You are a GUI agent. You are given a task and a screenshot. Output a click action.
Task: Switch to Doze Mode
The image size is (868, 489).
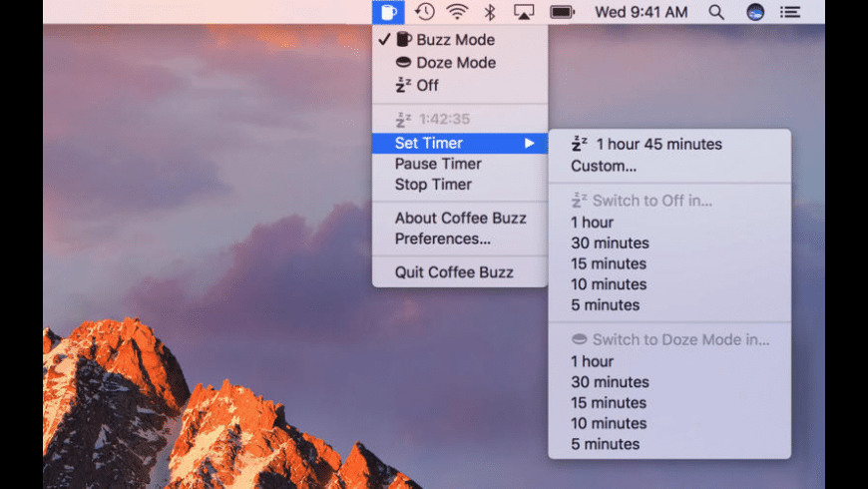tap(460, 63)
